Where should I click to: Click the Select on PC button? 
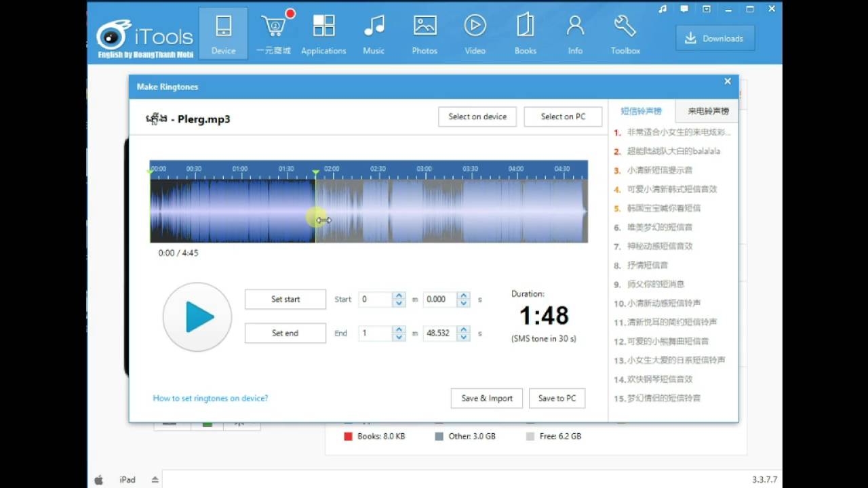pyautogui.click(x=563, y=117)
